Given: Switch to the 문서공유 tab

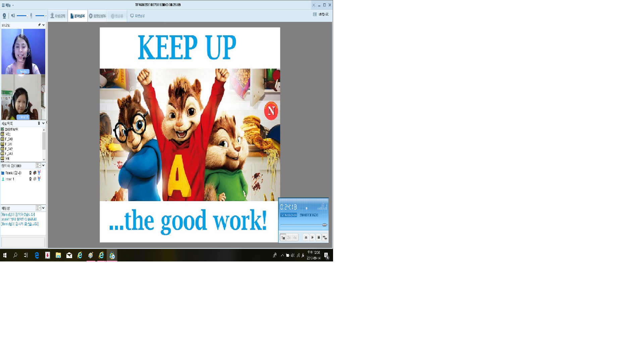Looking at the screenshot, I should (x=78, y=16).
